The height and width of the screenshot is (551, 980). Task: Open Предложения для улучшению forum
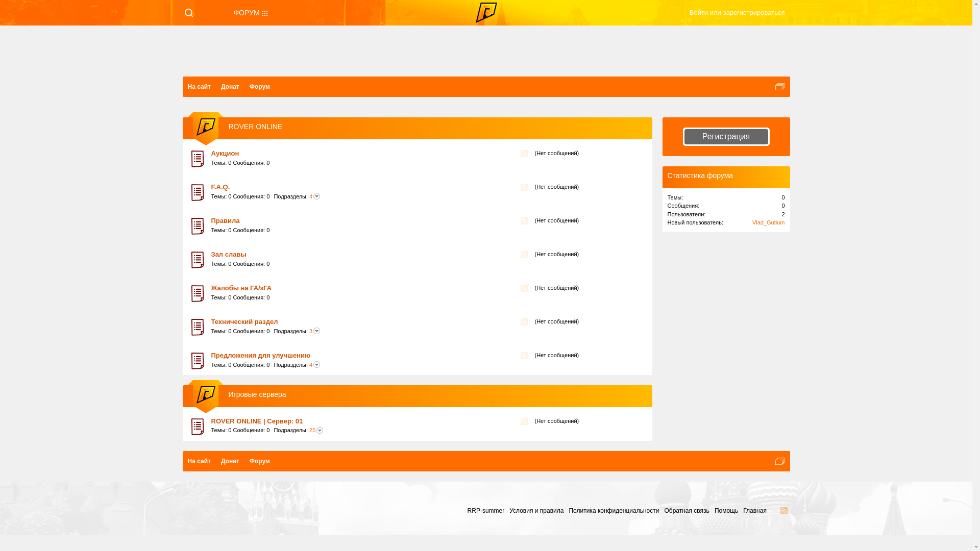click(260, 356)
